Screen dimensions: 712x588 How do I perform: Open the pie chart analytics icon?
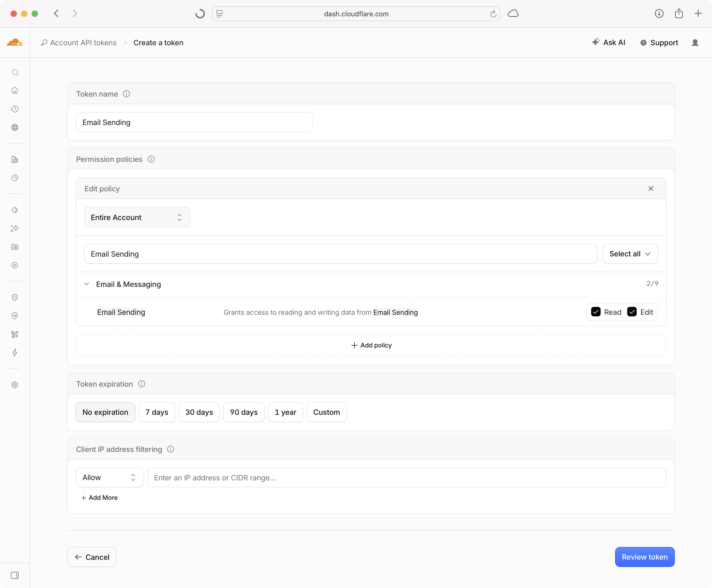click(15, 178)
